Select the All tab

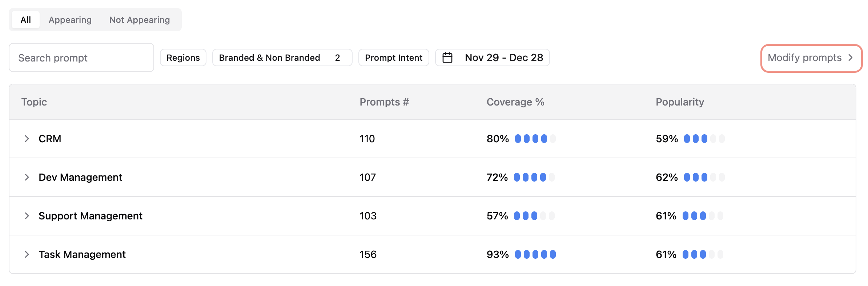[x=25, y=20]
